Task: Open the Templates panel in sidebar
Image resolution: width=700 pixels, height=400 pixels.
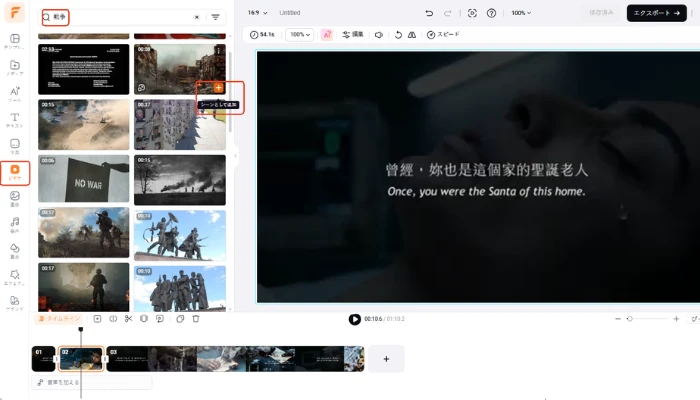Action: click(x=15, y=41)
